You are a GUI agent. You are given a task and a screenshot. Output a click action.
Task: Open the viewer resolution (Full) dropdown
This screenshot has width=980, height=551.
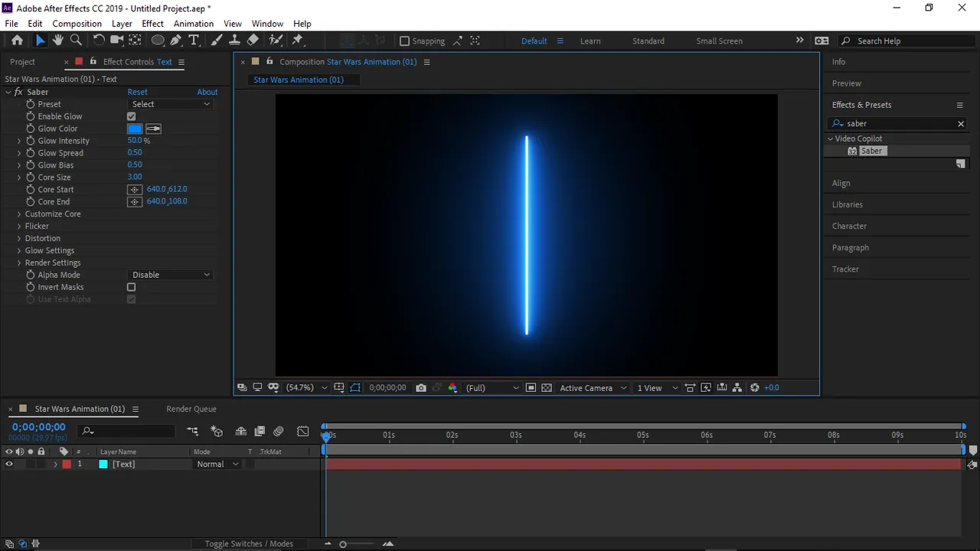pos(492,388)
